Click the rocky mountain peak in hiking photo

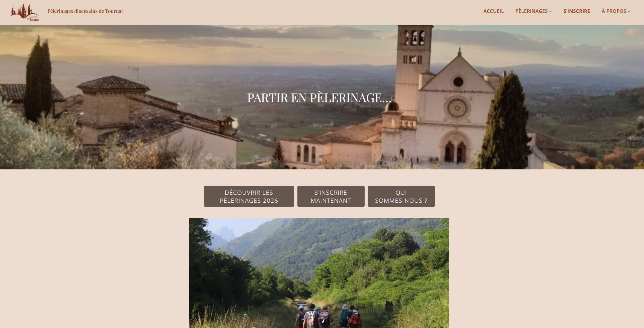[x=225, y=232]
